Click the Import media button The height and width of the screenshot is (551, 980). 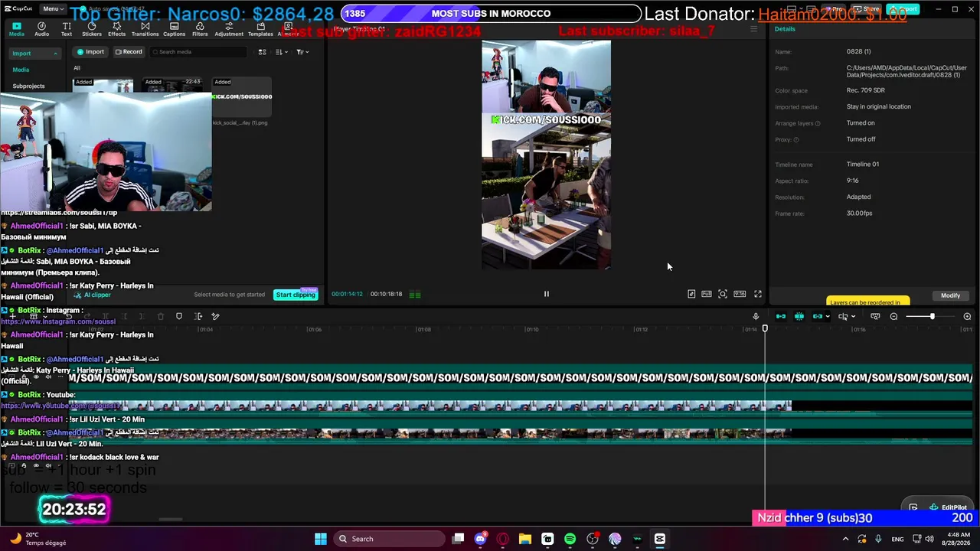(x=90, y=52)
